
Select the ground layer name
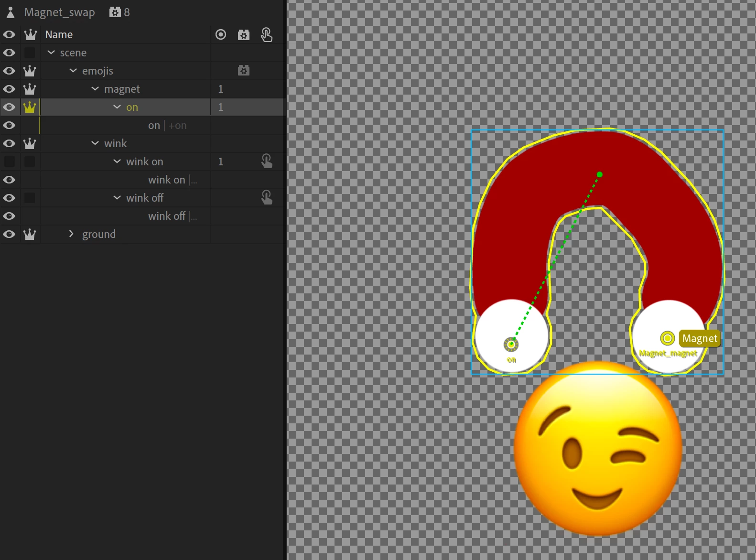[98, 234]
